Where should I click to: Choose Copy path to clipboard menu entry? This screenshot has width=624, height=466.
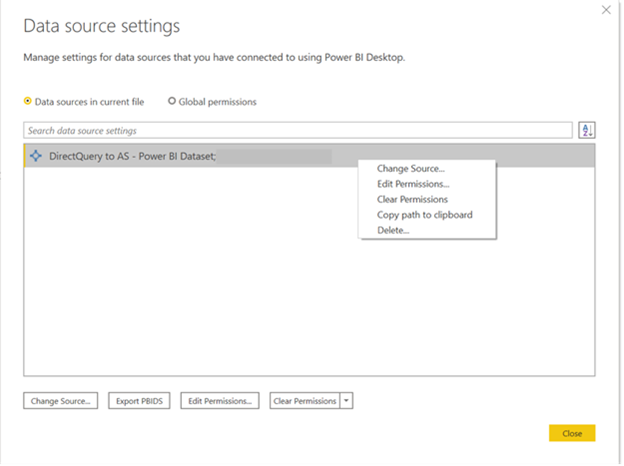click(x=425, y=215)
